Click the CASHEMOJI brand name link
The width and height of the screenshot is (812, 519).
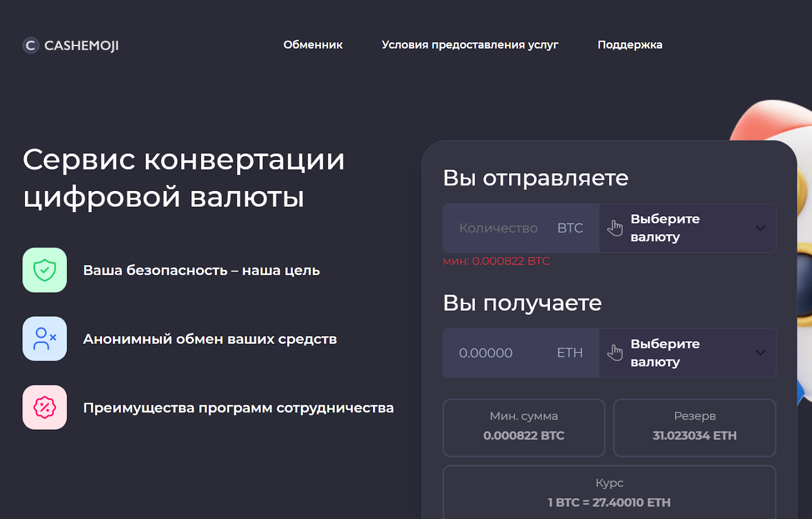click(81, 46)
